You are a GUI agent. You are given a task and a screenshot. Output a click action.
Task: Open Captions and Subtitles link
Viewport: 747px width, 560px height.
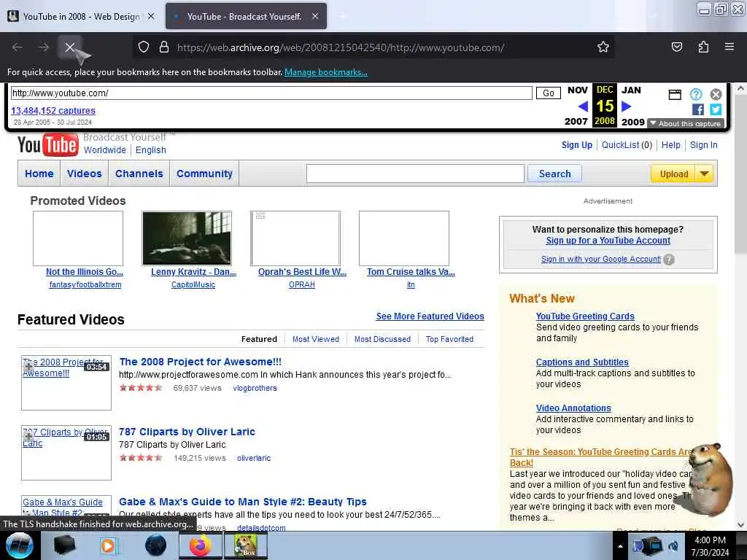click(x=582, y=362)
